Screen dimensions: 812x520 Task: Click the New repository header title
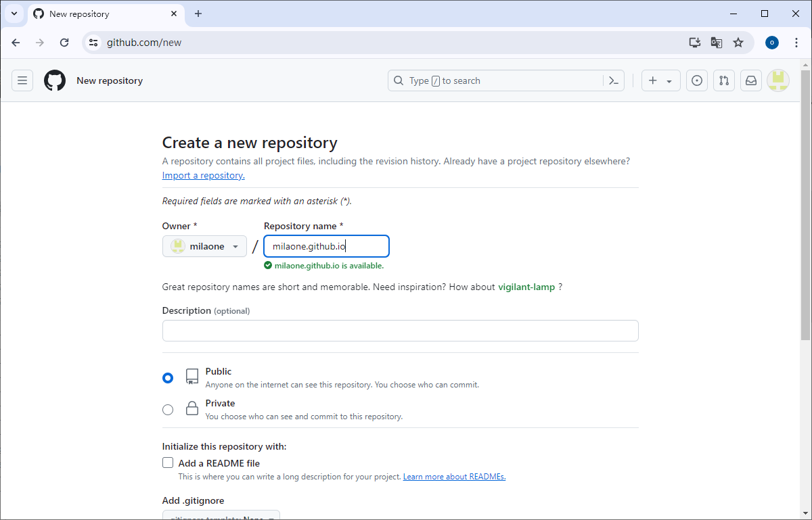[110, 80]
